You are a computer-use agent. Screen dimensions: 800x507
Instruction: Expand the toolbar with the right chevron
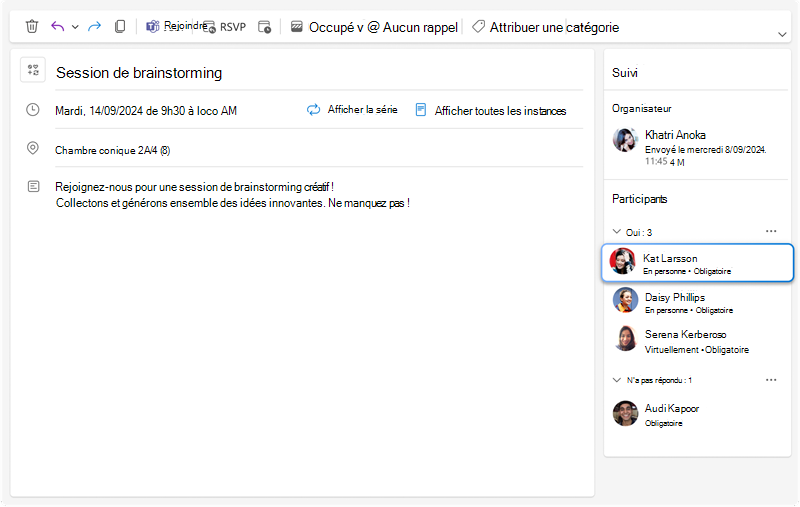(782, 34)
